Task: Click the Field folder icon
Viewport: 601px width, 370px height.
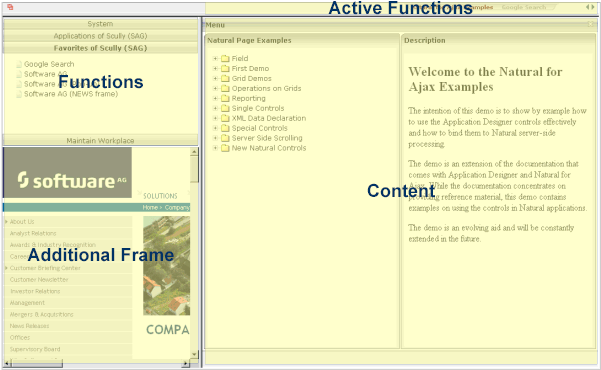Action: click(225, 58)
